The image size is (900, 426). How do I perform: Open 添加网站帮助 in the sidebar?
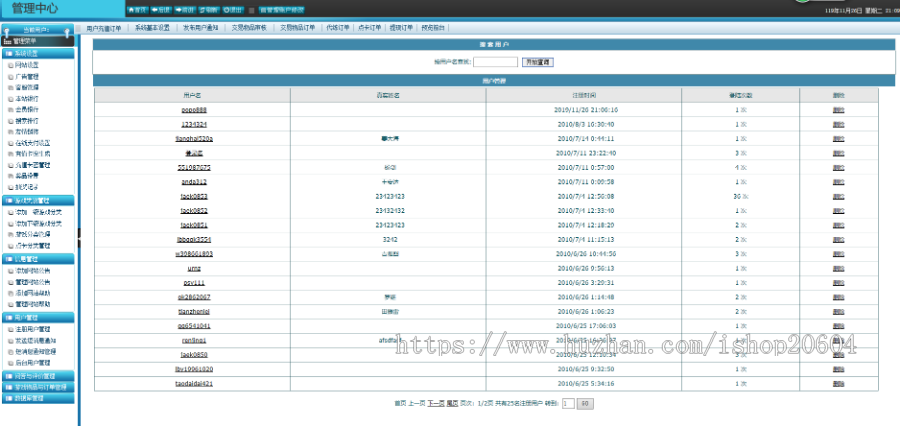32,293
